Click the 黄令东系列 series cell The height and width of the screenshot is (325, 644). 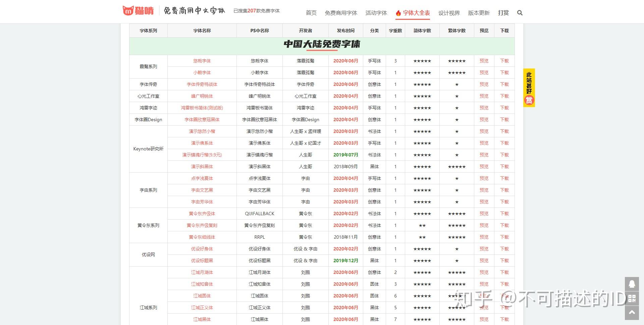(148, 225)
